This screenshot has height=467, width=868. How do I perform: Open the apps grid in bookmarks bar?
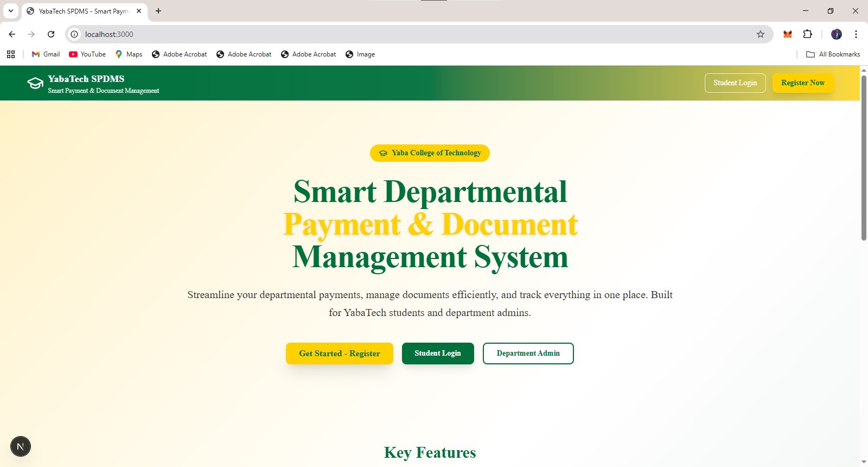11,54
